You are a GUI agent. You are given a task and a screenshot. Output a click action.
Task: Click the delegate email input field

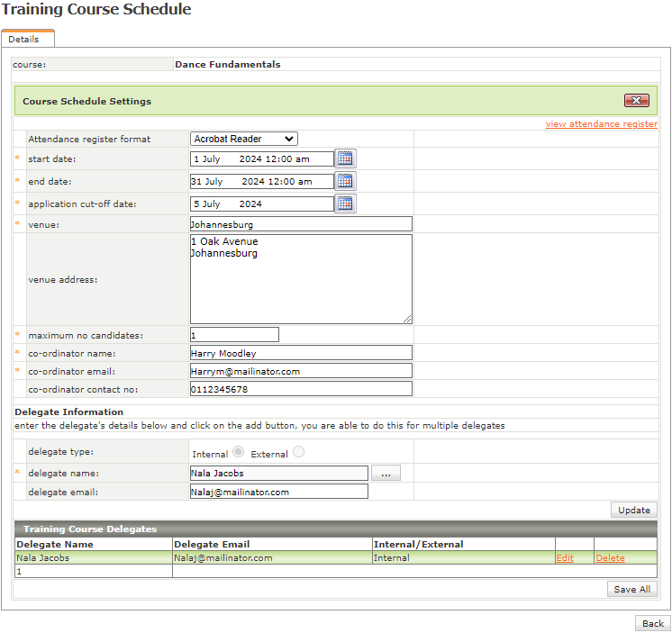(x=278, y=492)
